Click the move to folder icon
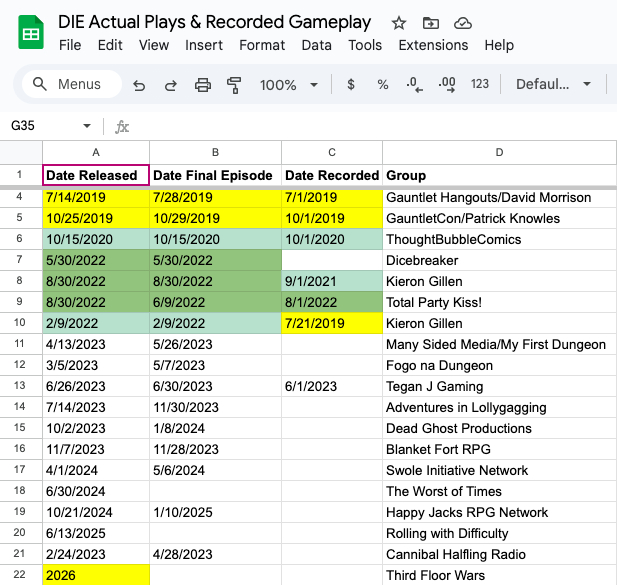This screenshot has height=585, width=617. pyautogui.click(x=430, y=23)
